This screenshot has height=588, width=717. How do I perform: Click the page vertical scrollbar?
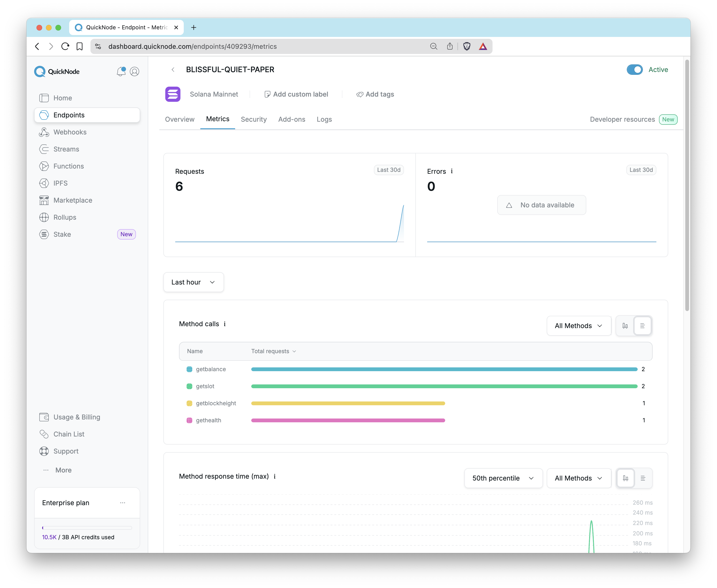tap(687, 185)
